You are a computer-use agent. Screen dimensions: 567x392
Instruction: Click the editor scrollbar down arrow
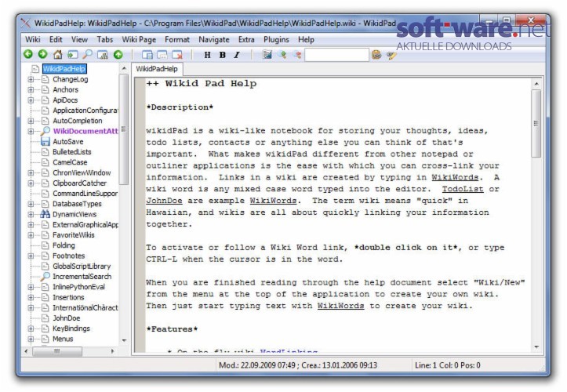(x=536, y=347)
